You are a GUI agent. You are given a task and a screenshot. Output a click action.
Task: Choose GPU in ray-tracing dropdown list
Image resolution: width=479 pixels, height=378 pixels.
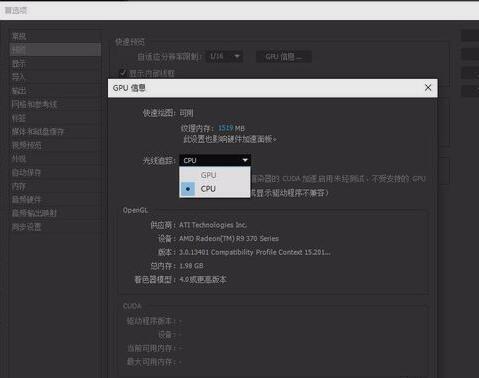click(215, 175)
